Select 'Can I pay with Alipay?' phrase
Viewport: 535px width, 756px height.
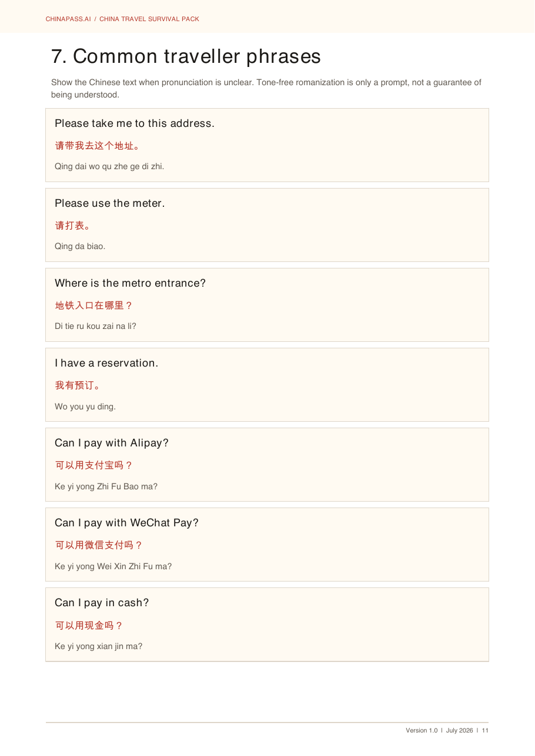pos(112,443)
